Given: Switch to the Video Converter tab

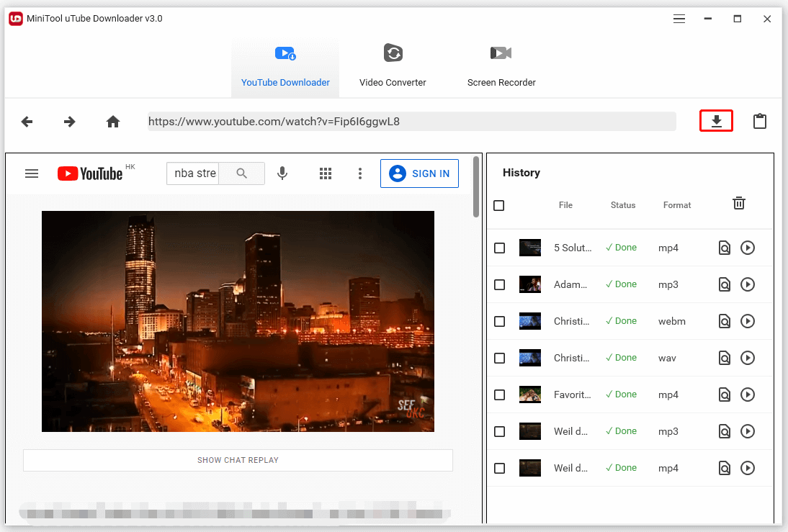Looking at the screenshot, I should coord(393,65).
